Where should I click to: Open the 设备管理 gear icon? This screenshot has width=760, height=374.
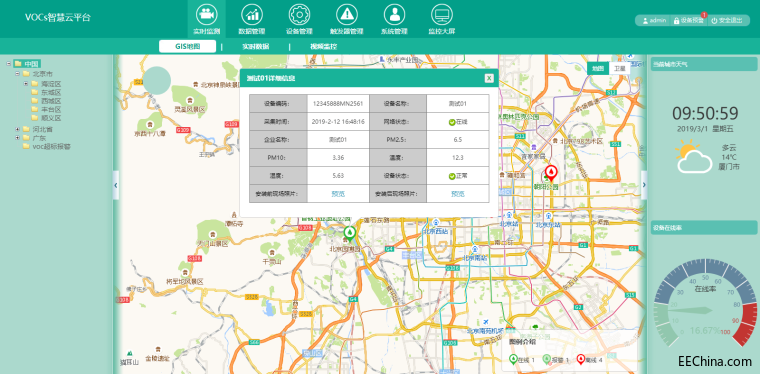point(299,14)
